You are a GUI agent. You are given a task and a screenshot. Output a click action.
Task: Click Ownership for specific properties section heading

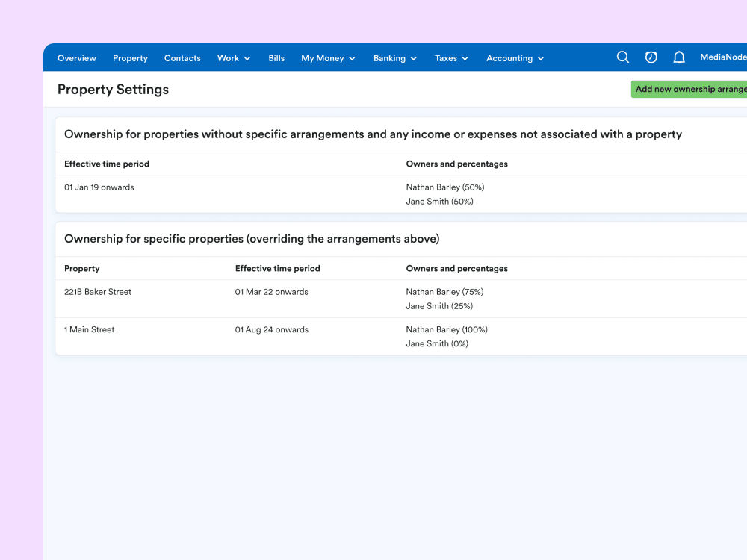click(x=252, y=239)
